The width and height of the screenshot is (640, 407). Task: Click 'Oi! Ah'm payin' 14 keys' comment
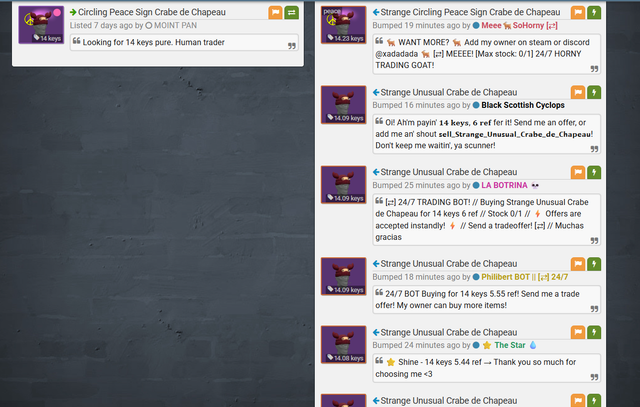point(487,134)
